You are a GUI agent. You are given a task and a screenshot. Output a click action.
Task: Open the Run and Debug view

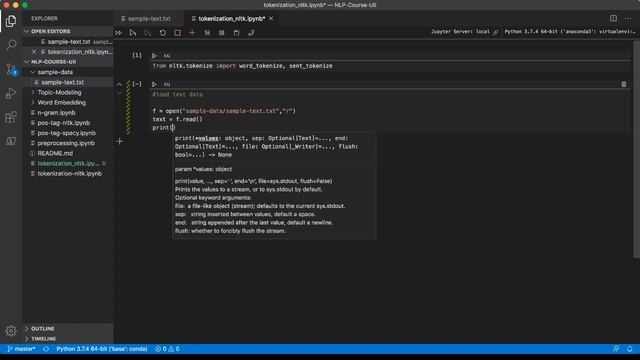(x=11, y=93)
